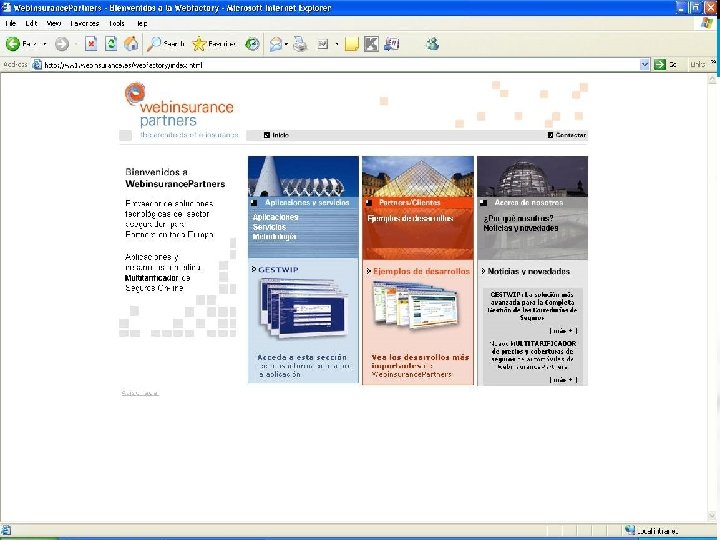Viewport: 720px width, 540px height.
Task: Open the Edit icon dropdown arrow
Action: click(x=337, y=44)
